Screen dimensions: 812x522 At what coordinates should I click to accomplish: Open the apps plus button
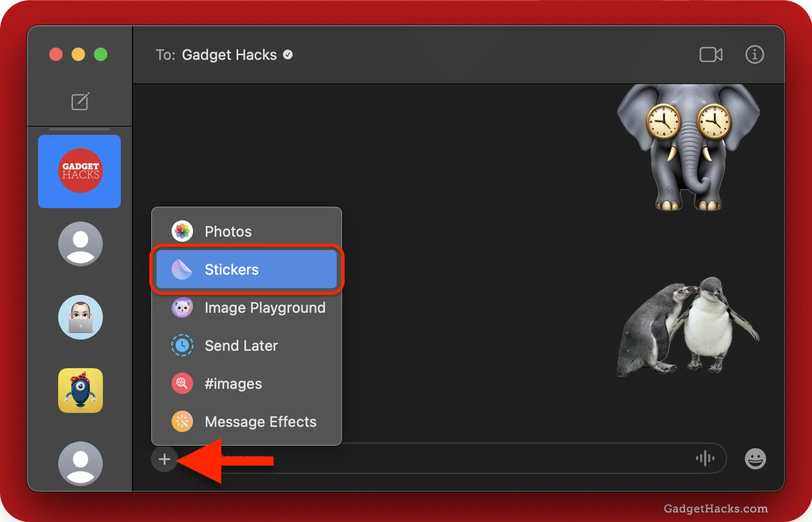pyautogui.click(x=164, y=459)
